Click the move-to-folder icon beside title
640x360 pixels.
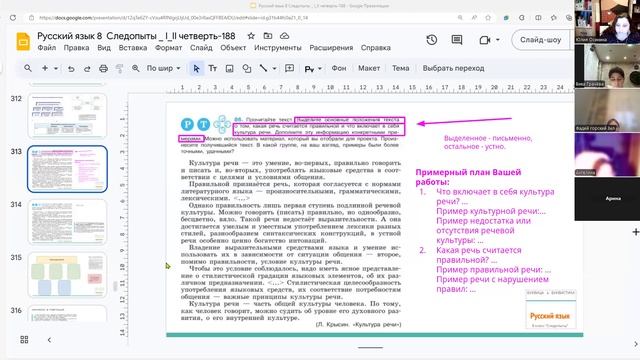coord(268,36)
